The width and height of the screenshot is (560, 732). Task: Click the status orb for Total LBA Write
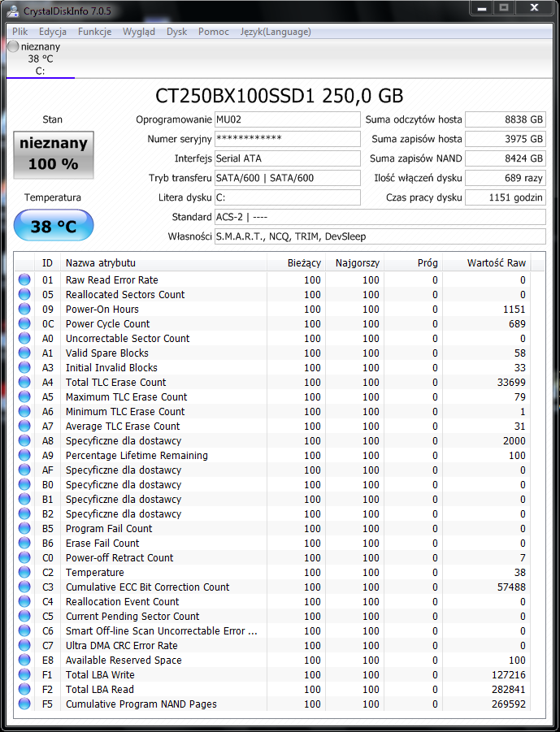(x=24, y=674)
